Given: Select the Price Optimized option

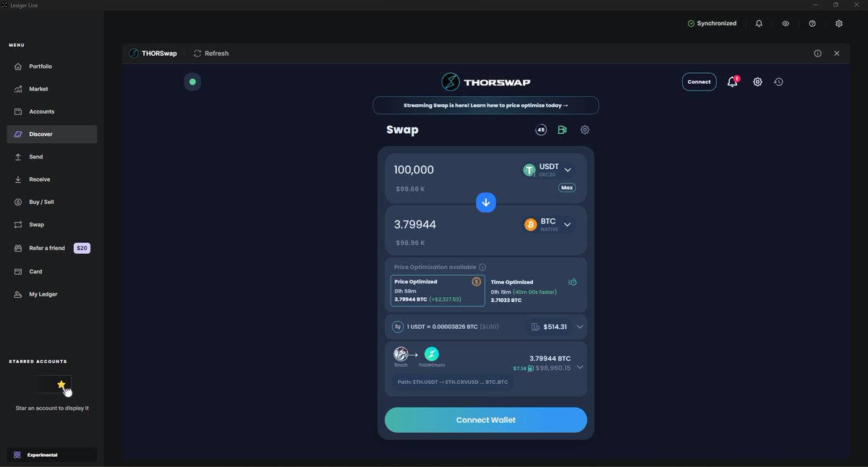Looking at the screenshot, I should 437,291.
